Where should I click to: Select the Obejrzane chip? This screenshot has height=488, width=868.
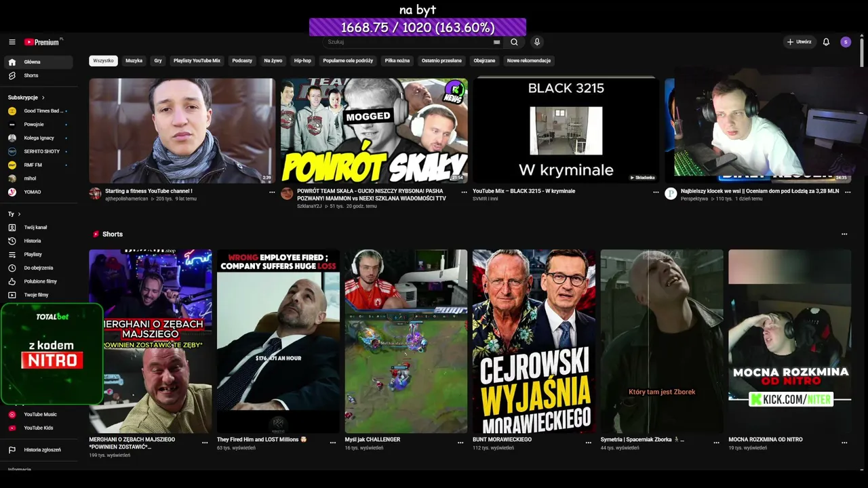tap(484, 61)
